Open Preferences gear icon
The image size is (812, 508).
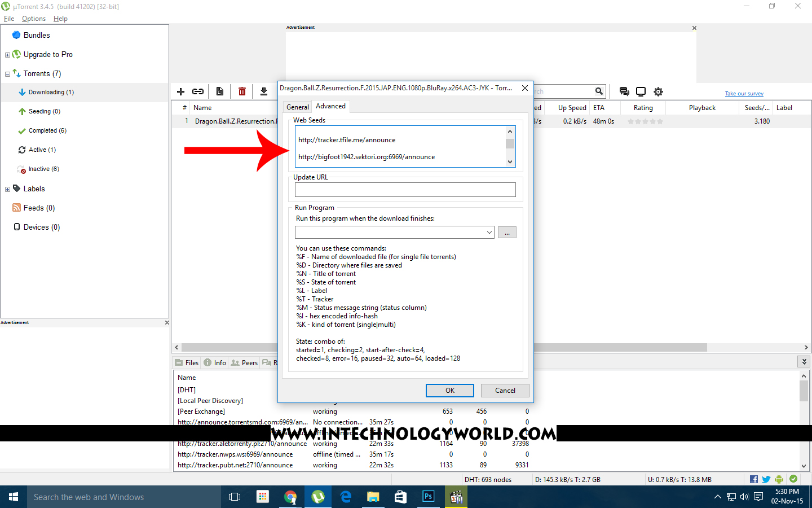point(658,91)
